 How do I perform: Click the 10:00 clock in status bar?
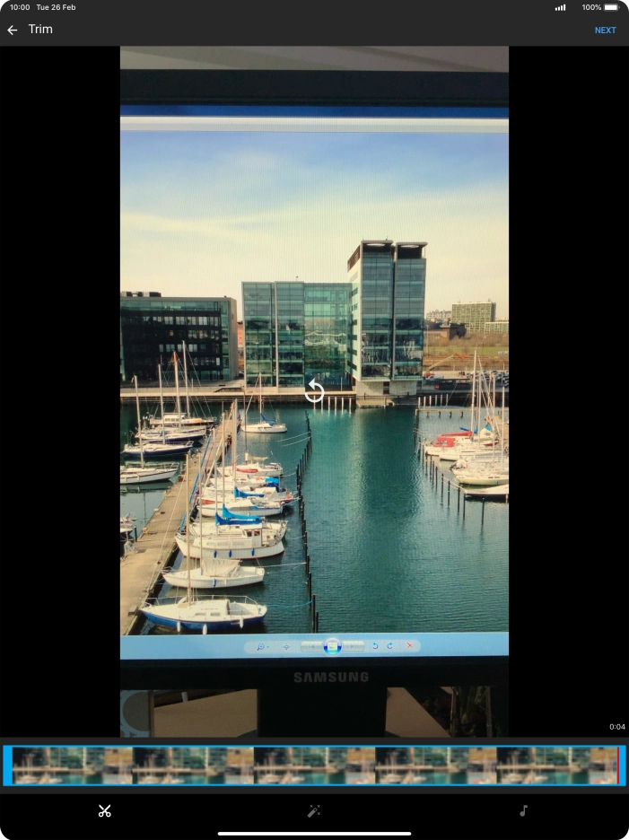[20, 7]
